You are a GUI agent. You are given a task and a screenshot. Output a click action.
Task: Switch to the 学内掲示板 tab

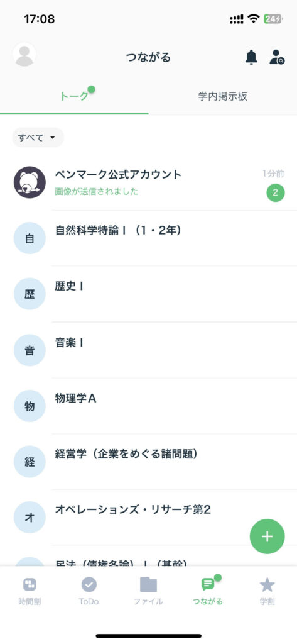[x=223, y=96]
